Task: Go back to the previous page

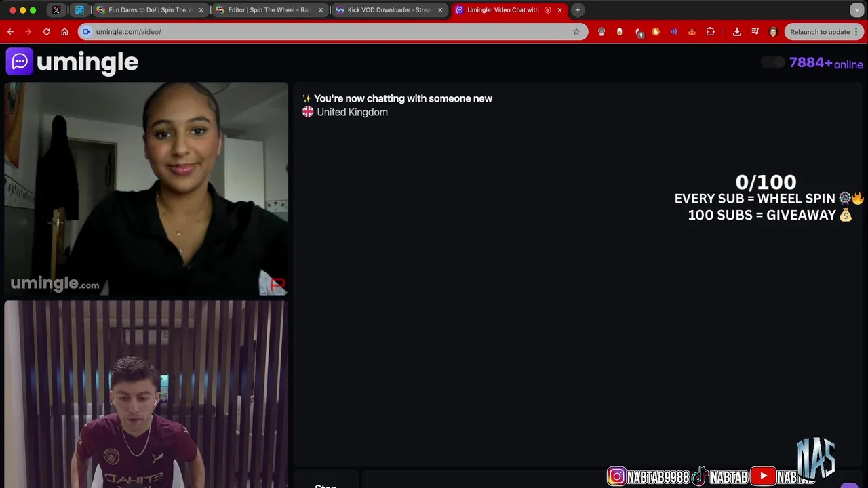Action: 10,32
